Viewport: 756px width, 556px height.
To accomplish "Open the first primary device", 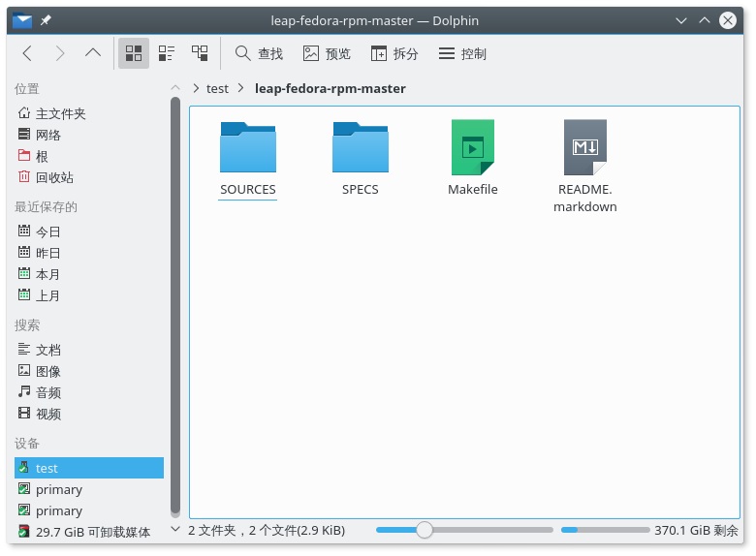I will coord(89,489).
